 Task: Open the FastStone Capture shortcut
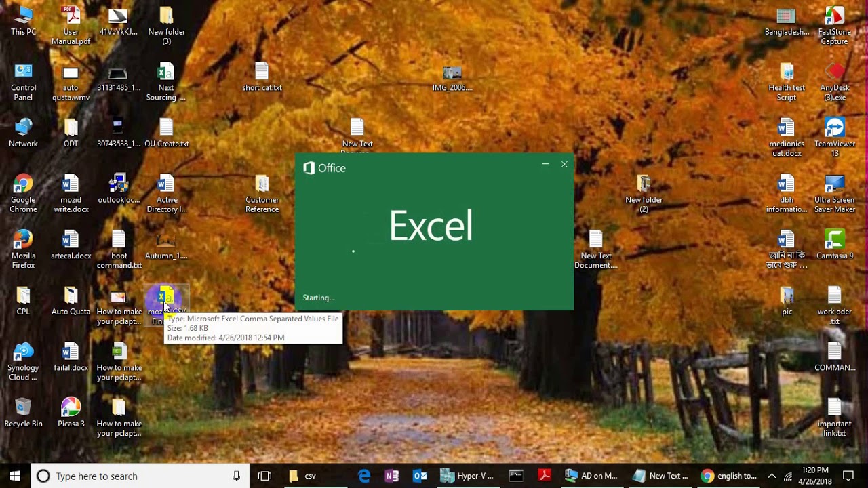pos(835,26)
